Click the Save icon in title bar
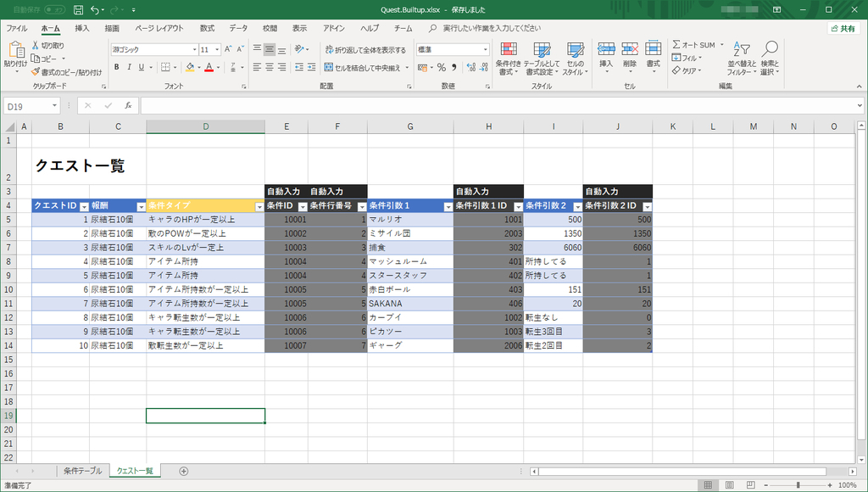 tap(79, 10)
